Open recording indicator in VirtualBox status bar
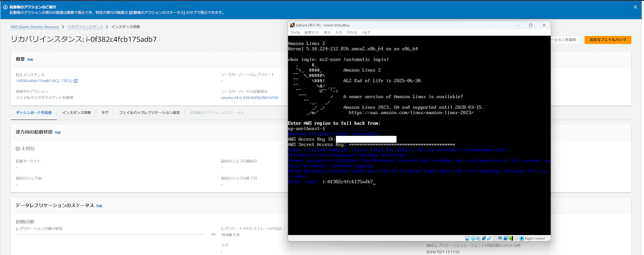 point(506,238)
